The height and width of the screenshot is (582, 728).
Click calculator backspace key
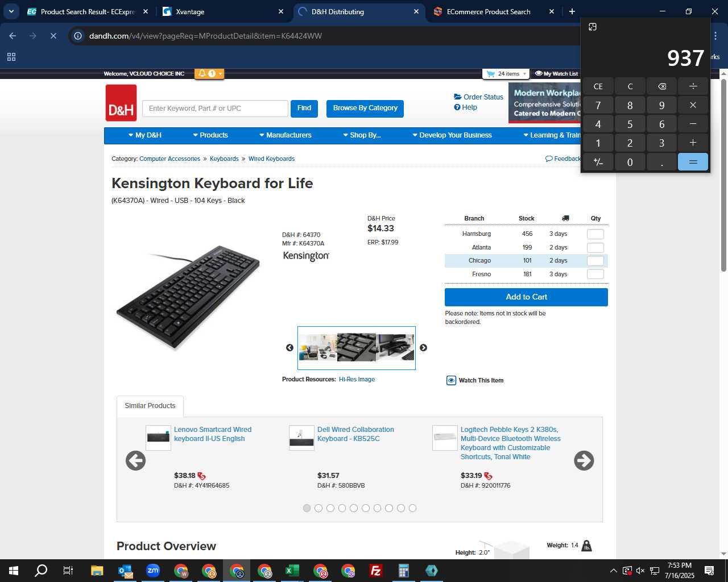pyautogui.click(x=661, y=86)
